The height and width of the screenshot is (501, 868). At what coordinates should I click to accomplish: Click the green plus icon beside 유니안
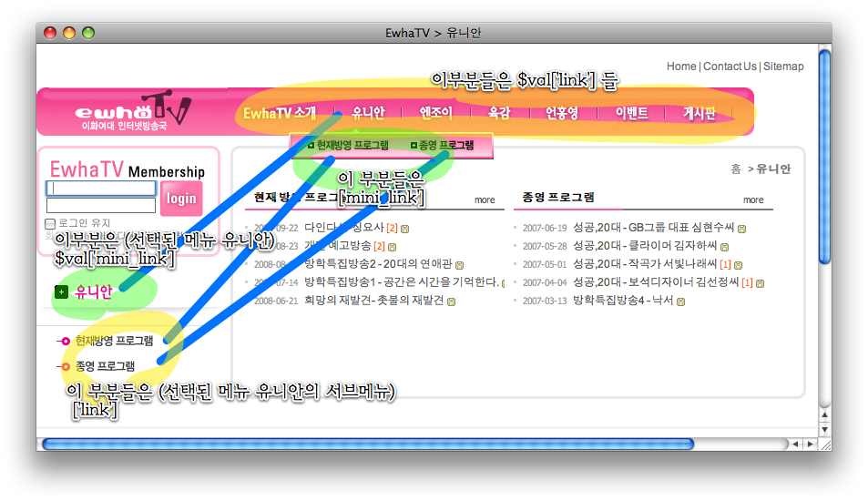(x=61, y=291)
